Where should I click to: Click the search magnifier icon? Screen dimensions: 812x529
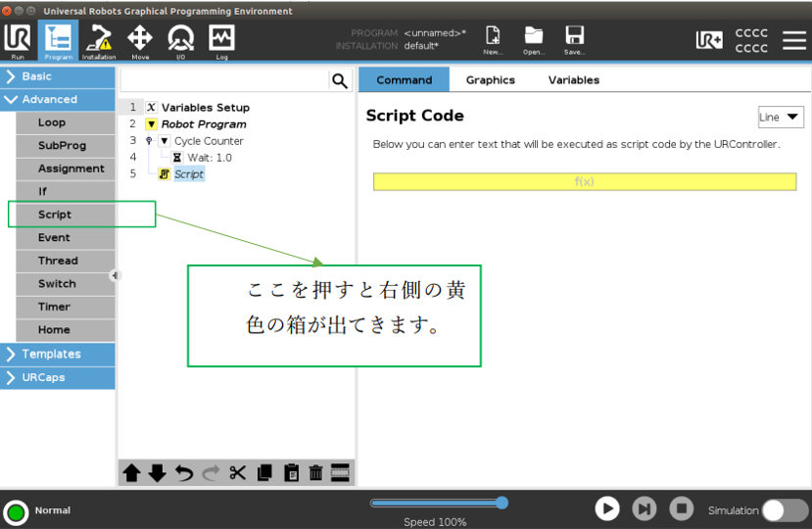pyautogui.click(x=340, y=81)
